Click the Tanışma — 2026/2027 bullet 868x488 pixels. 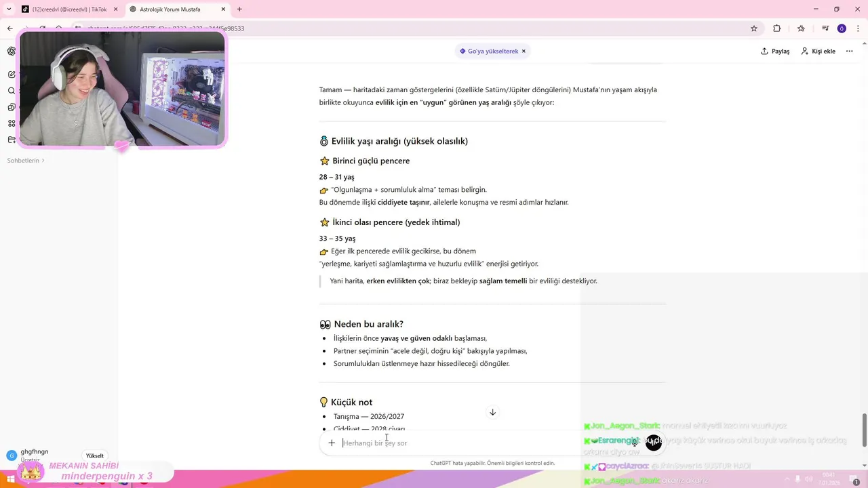pyautogui.click(x=369, y=416)
